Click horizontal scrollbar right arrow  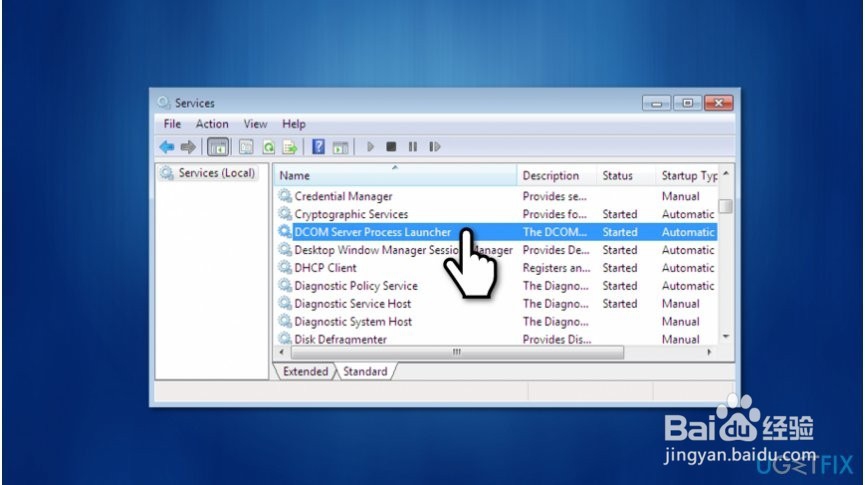(x=709, y=351)
